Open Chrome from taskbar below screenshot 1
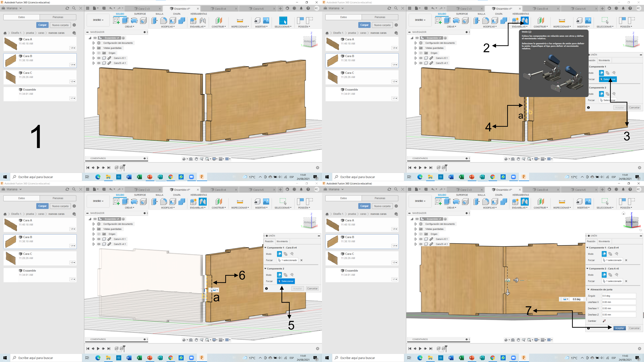Image resolution: width=644 pixels, height=362 pixels. [171, 177]
